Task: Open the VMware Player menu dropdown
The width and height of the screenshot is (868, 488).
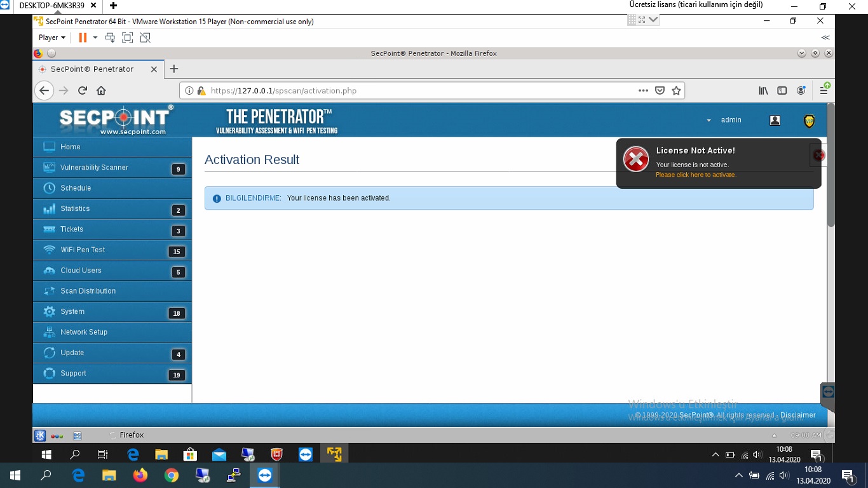Action: click(x=51, y=37)
